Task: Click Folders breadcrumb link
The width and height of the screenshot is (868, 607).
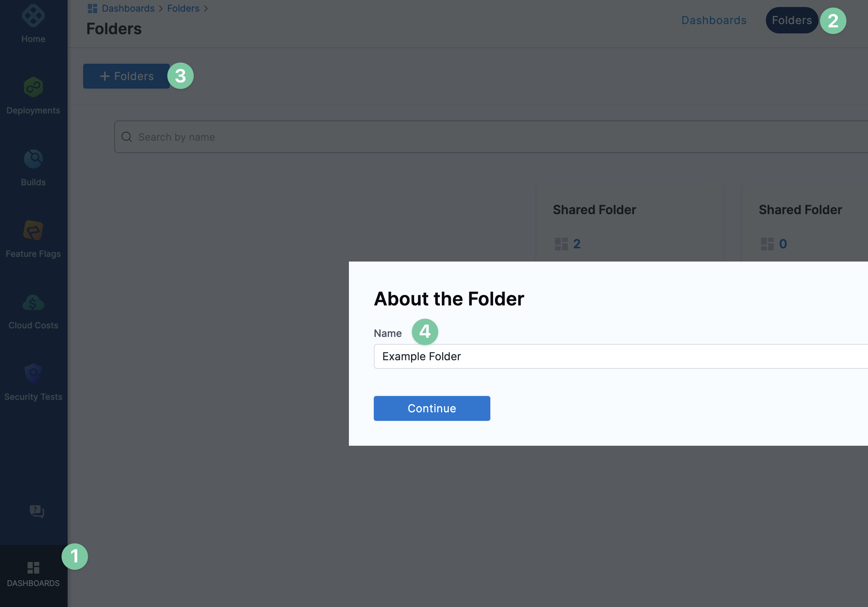Action: (183, 9)
